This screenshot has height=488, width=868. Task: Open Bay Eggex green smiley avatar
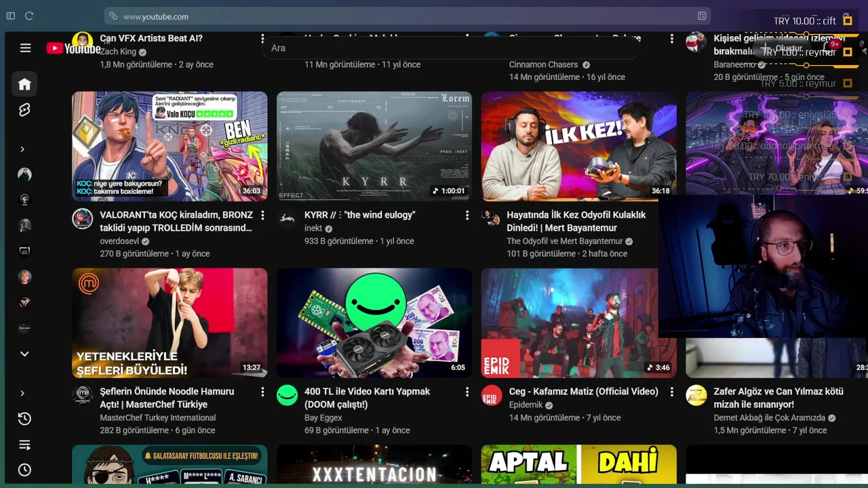[x=287, y=395]
